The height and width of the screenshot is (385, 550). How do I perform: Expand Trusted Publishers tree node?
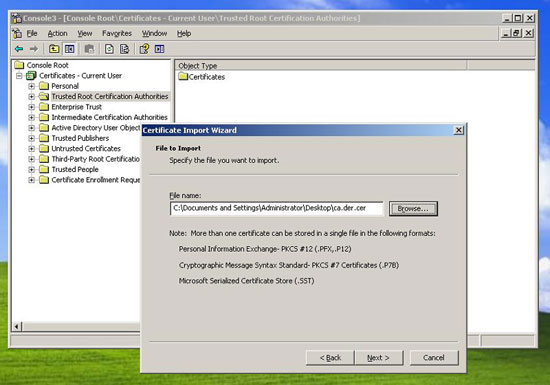pos(32,138)
